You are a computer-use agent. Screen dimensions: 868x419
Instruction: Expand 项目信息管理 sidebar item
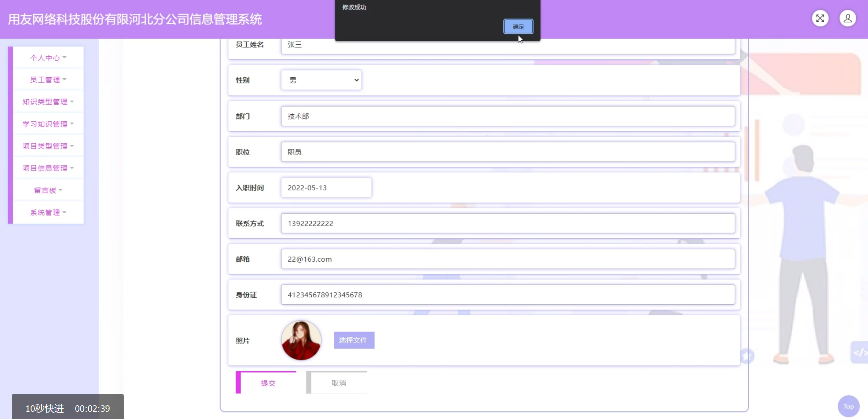(48, 168)
